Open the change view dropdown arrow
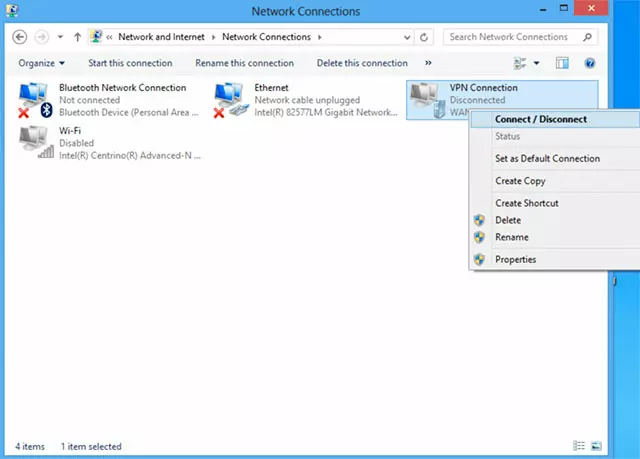Screen dimensions: 640x459 coord(536,63)
